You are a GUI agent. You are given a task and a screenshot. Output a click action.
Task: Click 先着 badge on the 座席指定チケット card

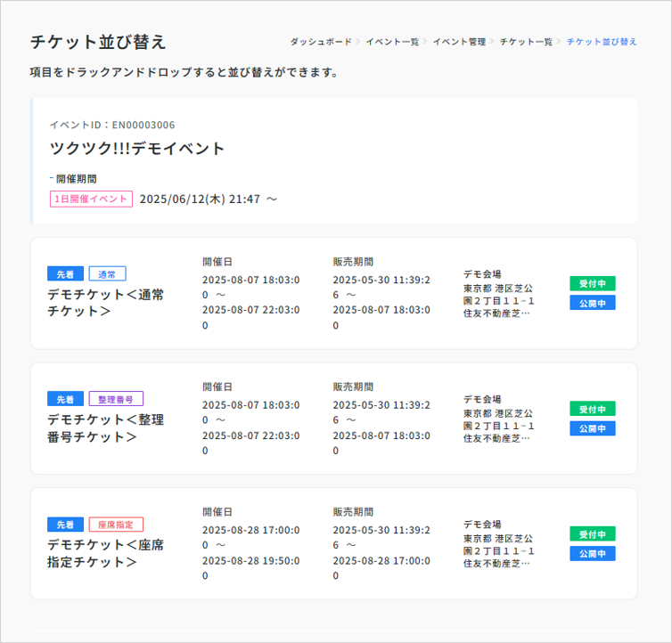click(66, 525)
